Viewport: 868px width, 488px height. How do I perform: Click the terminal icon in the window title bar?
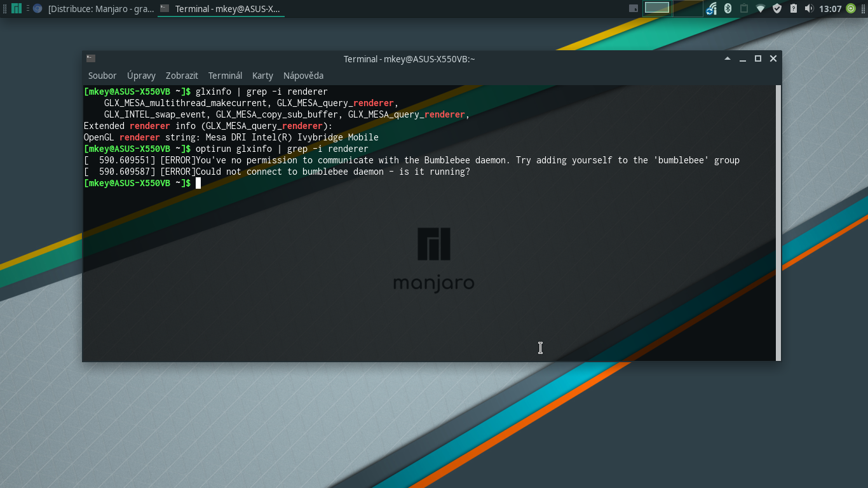[x=91, y=58]
